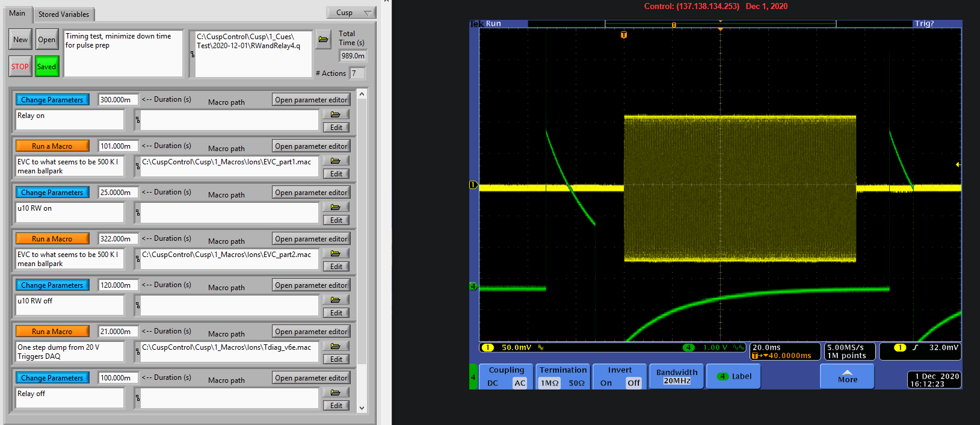The width and height of the screenshot is (980, 425).
Task: Open parameter editor for Relay on action
Action: pos(311,100)
